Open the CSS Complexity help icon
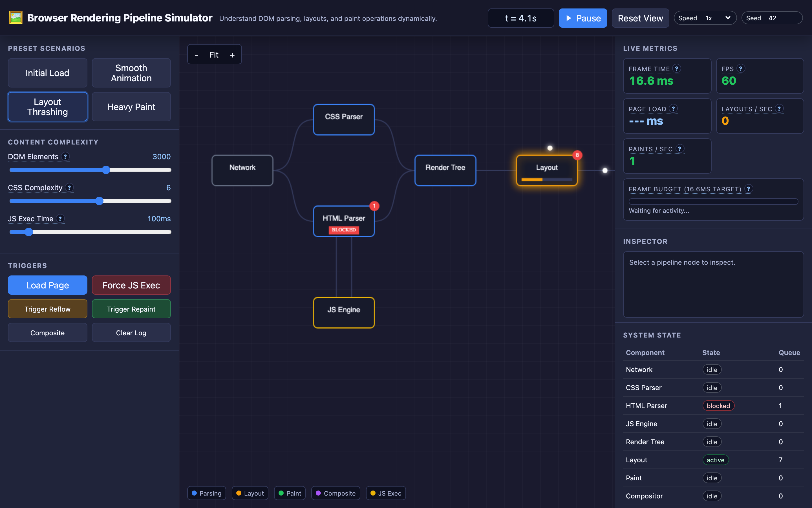812x508 pixels. point(69,187)
